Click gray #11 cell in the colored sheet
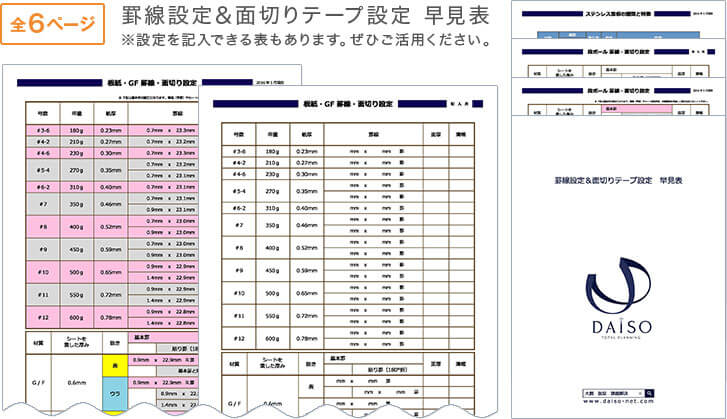The height and width of the screenshot is (419, 727). click(43, 295)
